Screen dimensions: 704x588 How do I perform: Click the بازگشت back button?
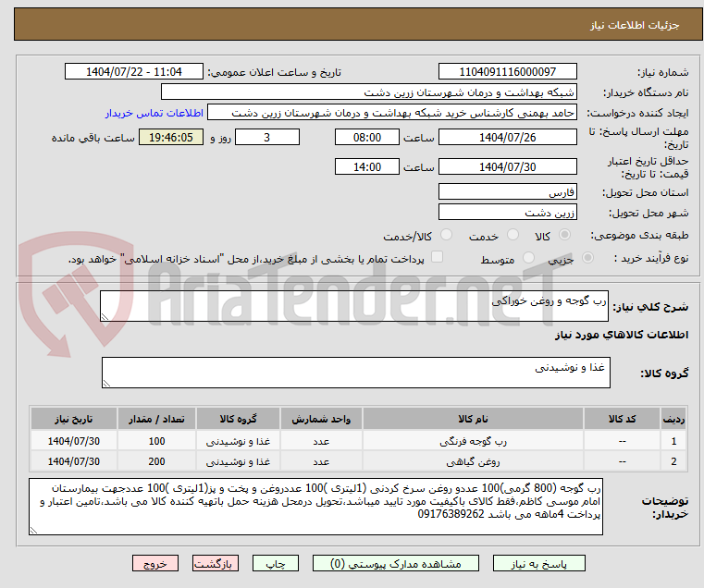[216, 563]
